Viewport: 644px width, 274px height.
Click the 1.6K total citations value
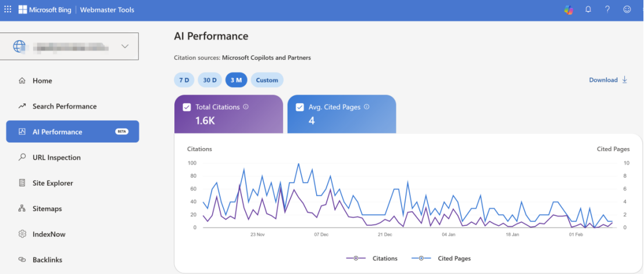pos(205,121)
